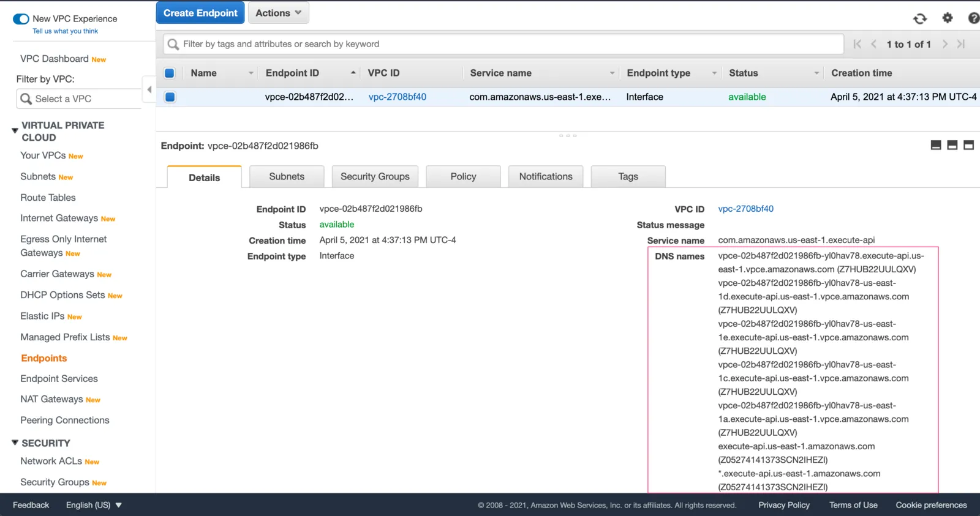Sort by Endpoint ID column arrow
980x516 pixels.
(353, 73)
